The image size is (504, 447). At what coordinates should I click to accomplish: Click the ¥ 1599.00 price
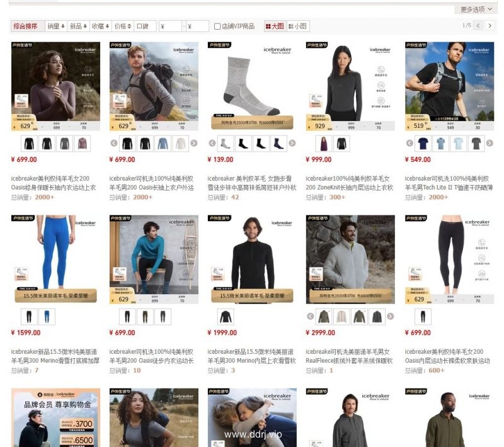click(x=26, y=332)
